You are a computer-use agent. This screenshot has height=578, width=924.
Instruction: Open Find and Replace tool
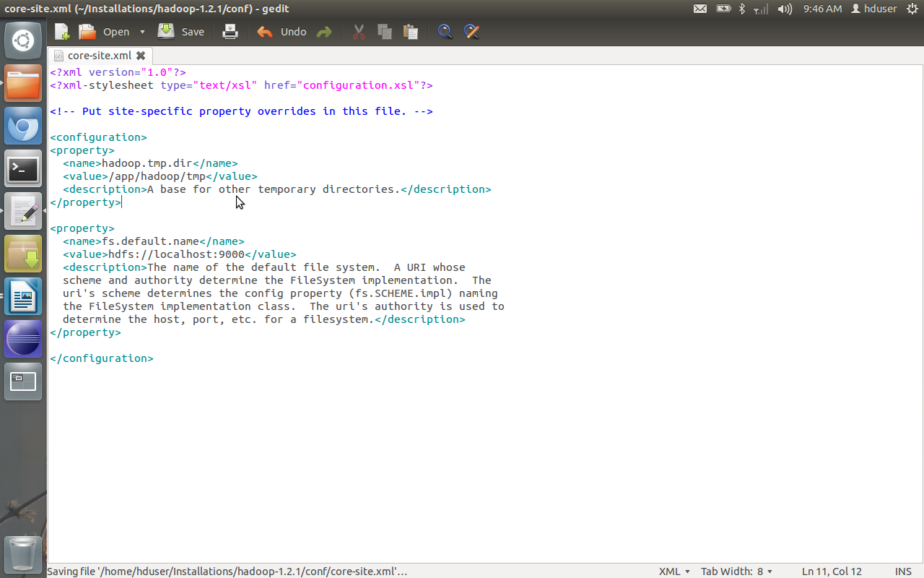coord(471,32)
